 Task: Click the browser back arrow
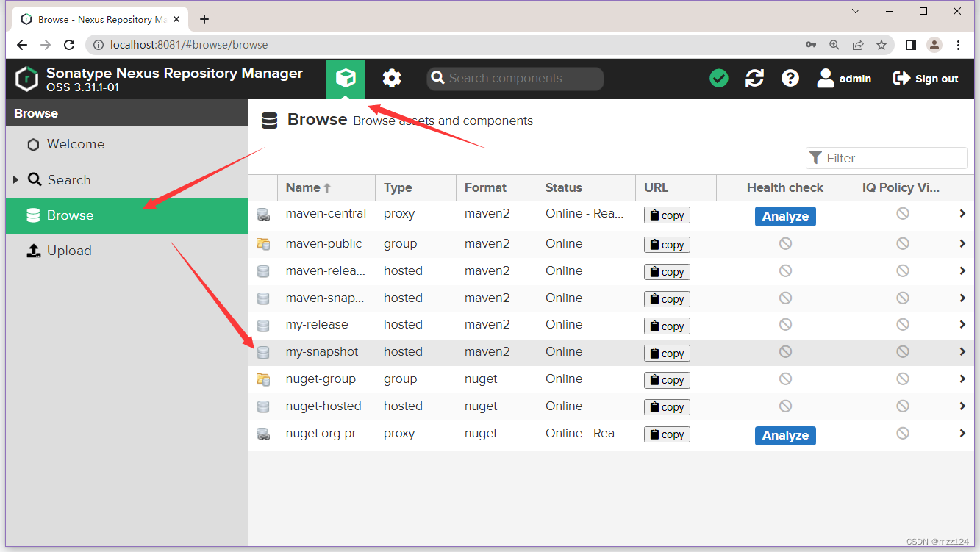click(x=22, y=45)
